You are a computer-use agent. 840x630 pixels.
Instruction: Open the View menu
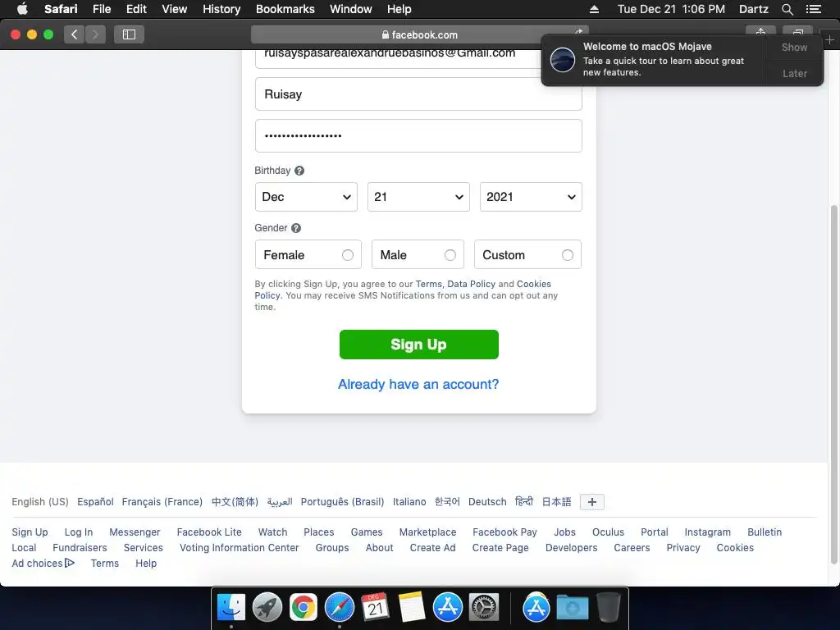[174, 9]
